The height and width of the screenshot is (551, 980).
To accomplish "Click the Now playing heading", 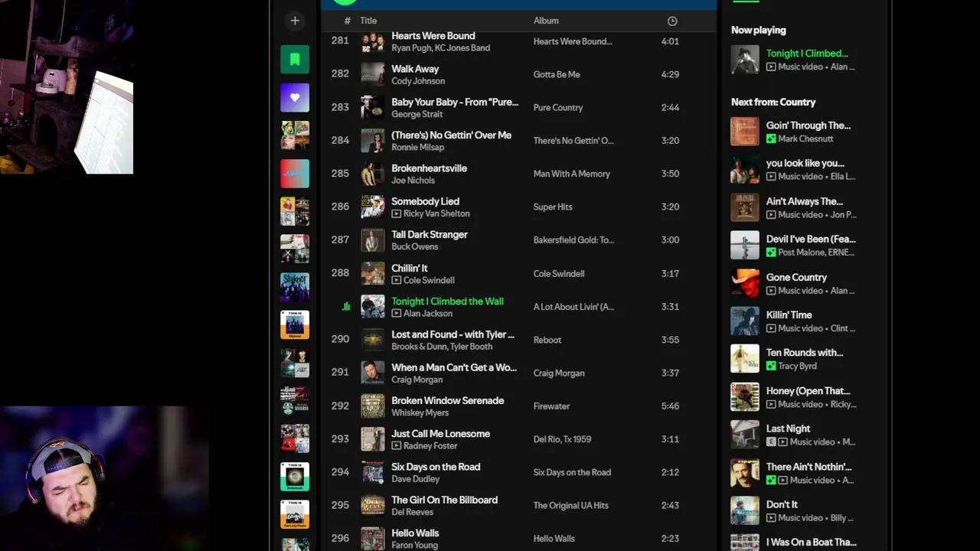I will [759, 30].
